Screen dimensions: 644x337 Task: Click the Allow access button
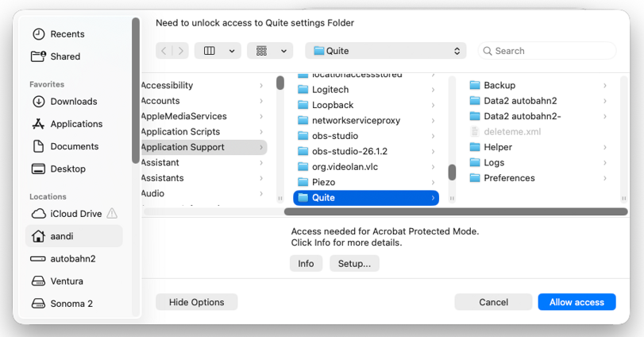[x=577, y=302]
